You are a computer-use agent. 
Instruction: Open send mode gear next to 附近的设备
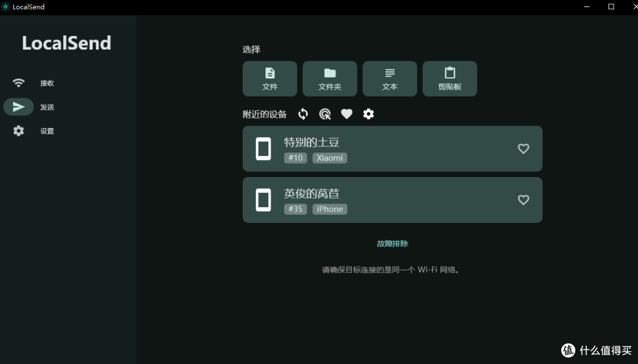click(369, 114)
